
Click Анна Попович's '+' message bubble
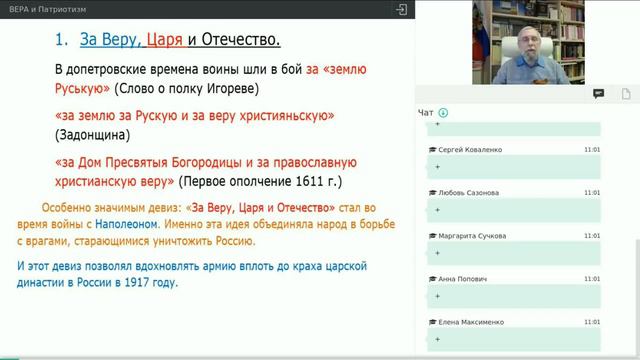tap(513, 296)
